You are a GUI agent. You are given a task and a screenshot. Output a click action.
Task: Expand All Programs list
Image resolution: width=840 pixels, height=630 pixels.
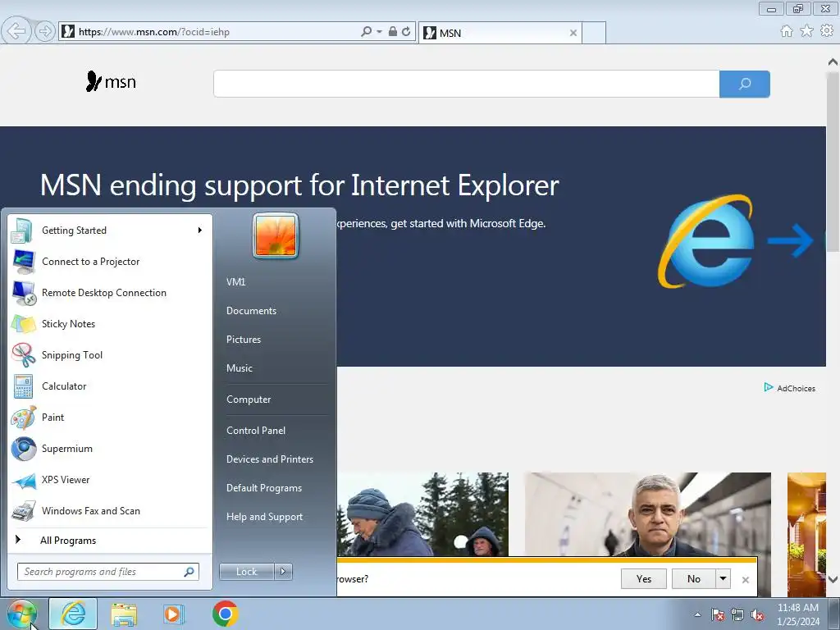coord(110,541)
